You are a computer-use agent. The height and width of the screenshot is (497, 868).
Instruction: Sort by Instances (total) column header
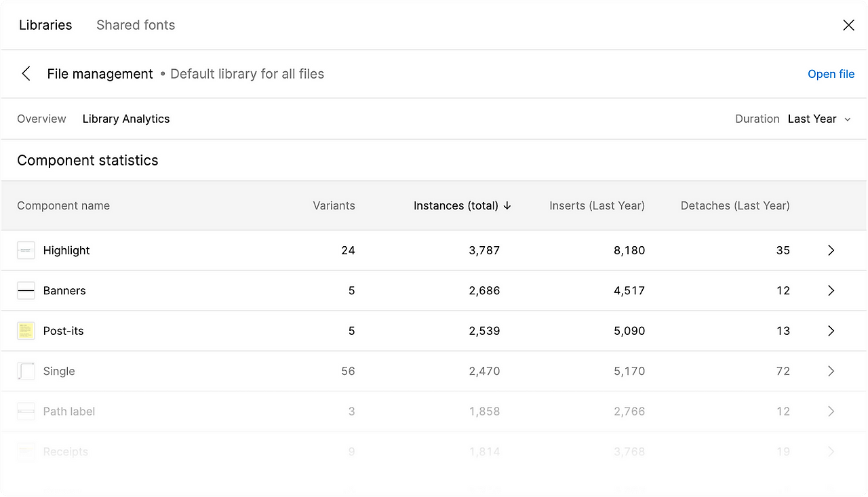462,205
